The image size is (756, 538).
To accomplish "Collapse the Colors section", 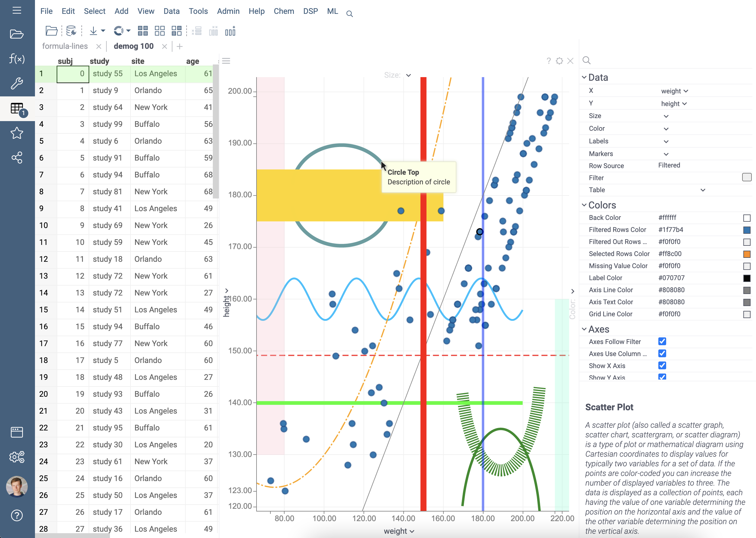I will [584, 205].
